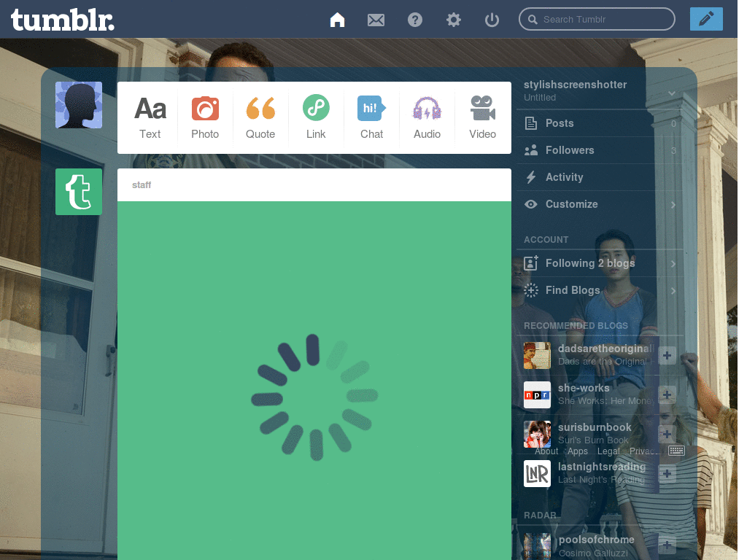This screenshot has height=560, width=747.
Task: Create a new Link post
Action: 316,117
